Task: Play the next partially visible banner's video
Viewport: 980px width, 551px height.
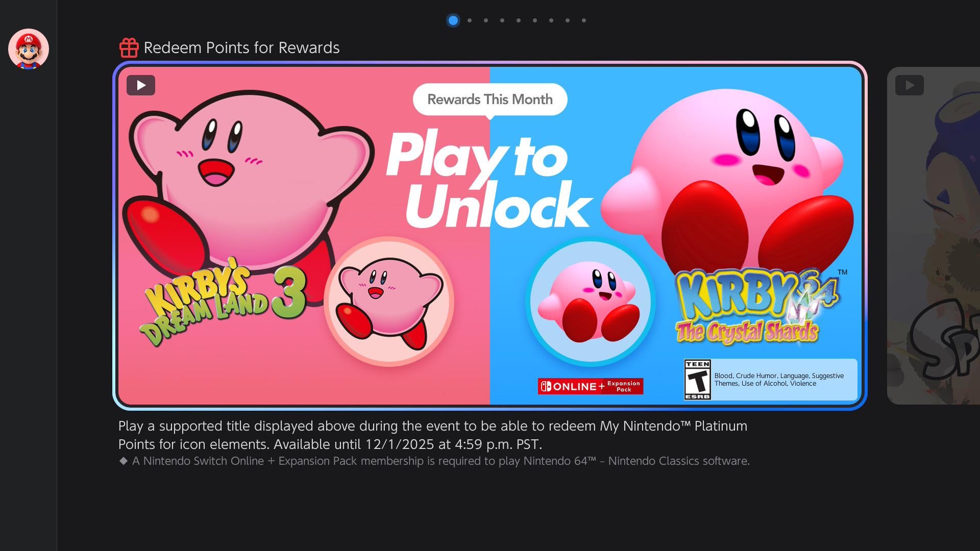Action: pyautogui.click(x=909, y=85)
